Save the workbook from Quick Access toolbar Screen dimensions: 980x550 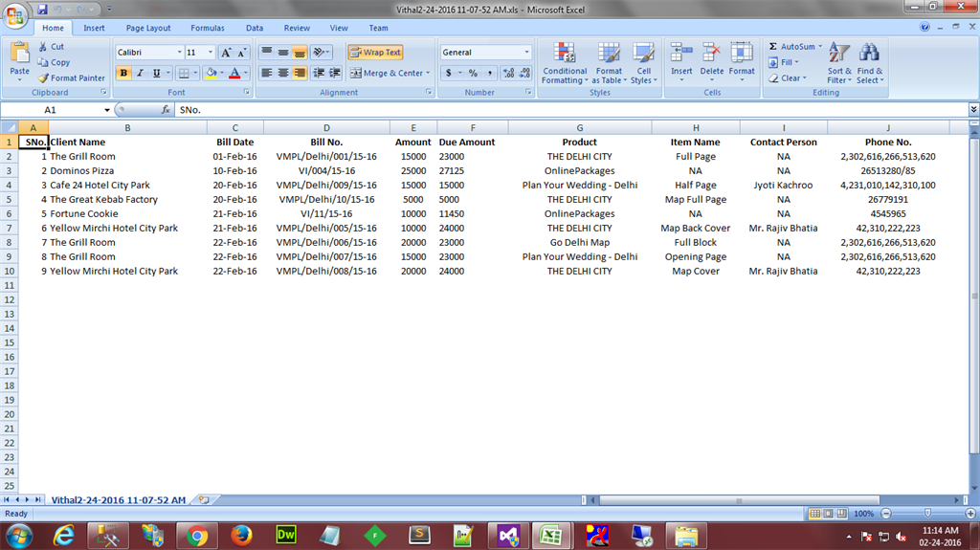click(x=42, y=10)
